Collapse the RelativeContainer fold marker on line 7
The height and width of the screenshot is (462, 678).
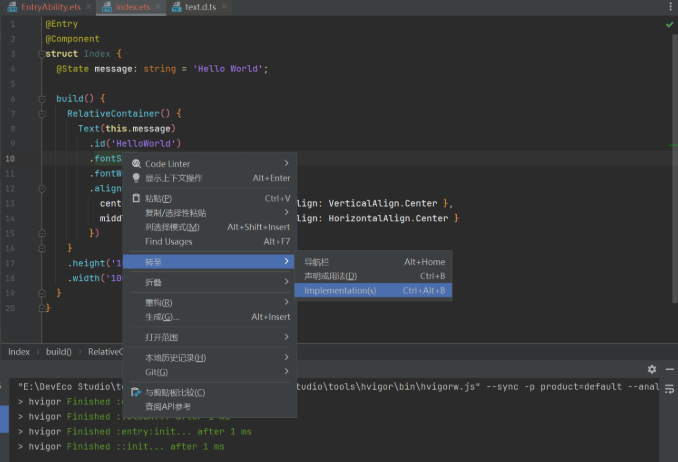[x=42, y=114]
